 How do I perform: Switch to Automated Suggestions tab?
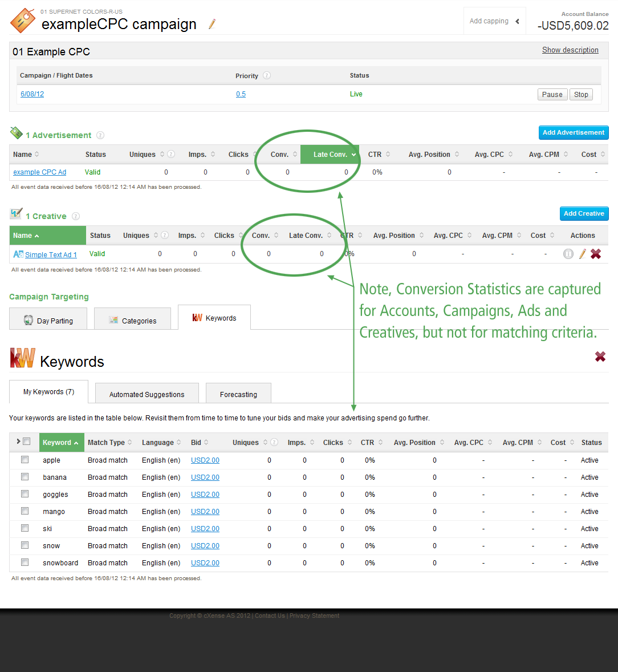tap(147, 394)
